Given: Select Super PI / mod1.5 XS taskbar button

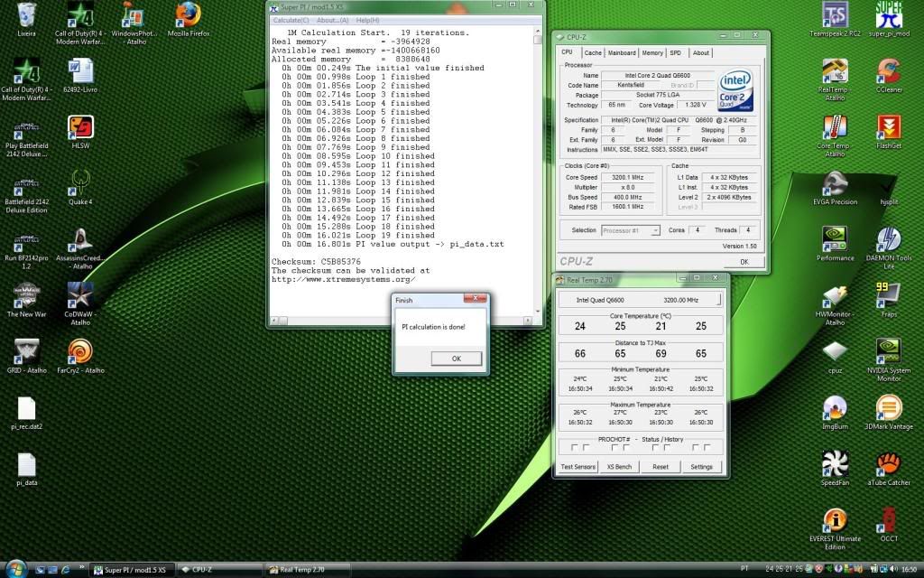Looking at the screenshot, I should point(134,570).
